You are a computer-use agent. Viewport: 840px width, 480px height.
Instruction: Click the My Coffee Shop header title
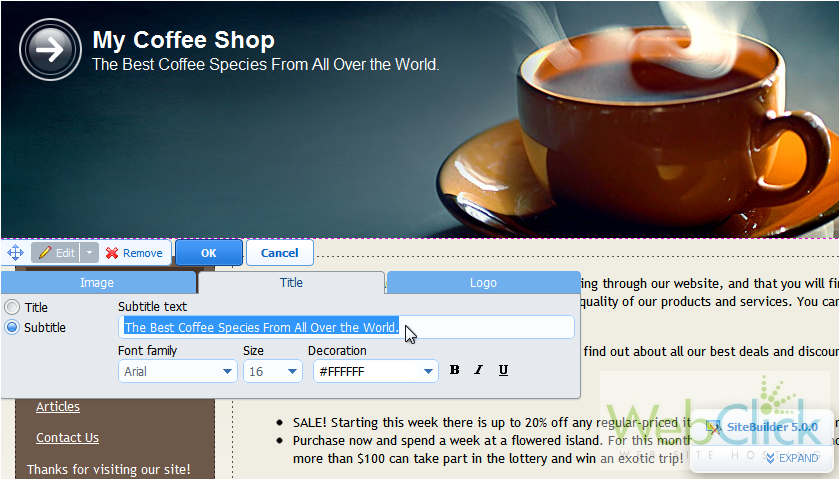point(183,40)
